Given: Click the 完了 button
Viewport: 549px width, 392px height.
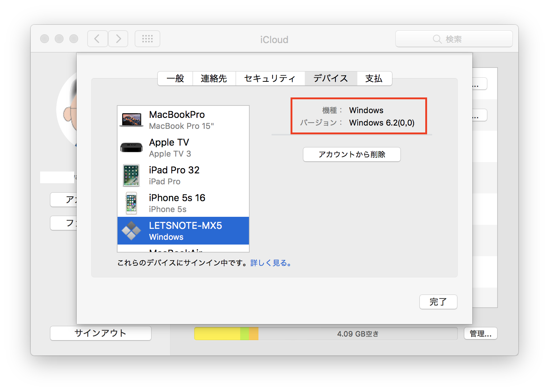Looking at the screenshot, I should pos(438,302).
